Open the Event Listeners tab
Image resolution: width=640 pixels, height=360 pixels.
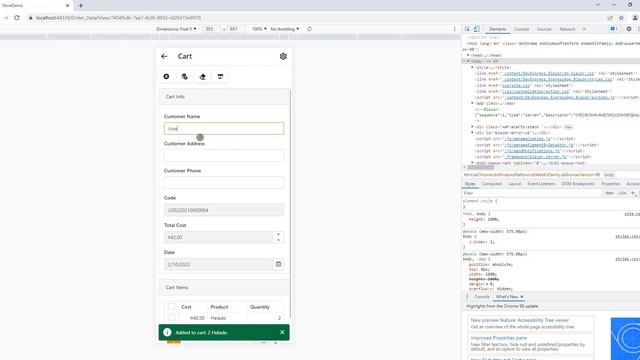pyautogui.click(x=541, y=184)
